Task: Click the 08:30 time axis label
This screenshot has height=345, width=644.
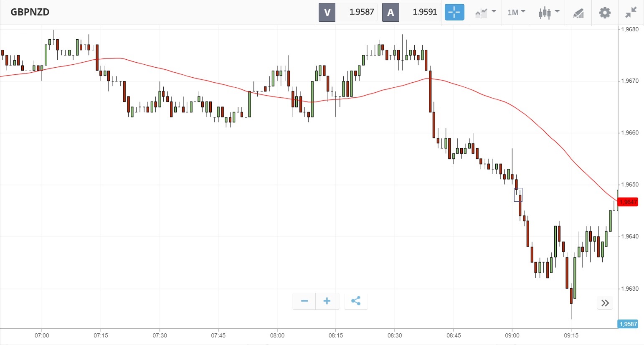Action: pyautogui.click(x=395, y=335)
